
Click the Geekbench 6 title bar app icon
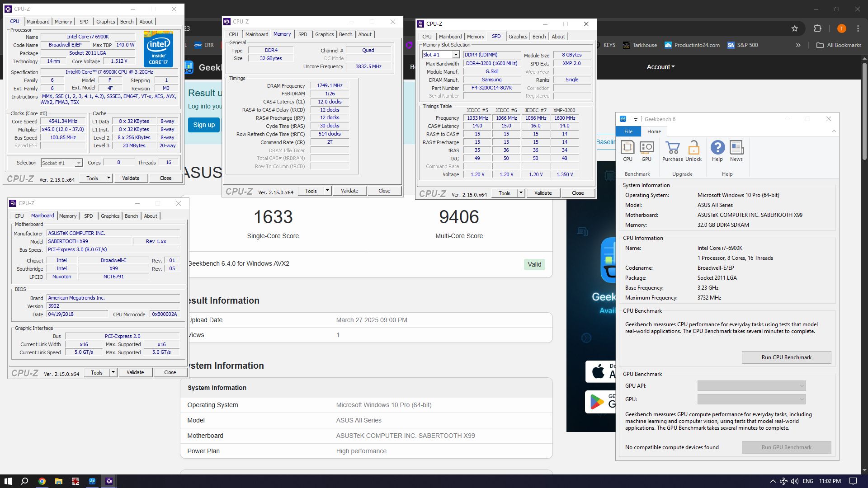tap(623, 119)
